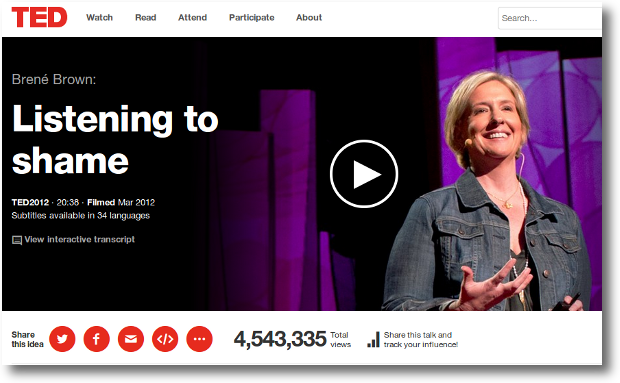The width and height of the screenshot is (620, 383).
Task: Open the Attend menu
Action: (x=192, y=17)
